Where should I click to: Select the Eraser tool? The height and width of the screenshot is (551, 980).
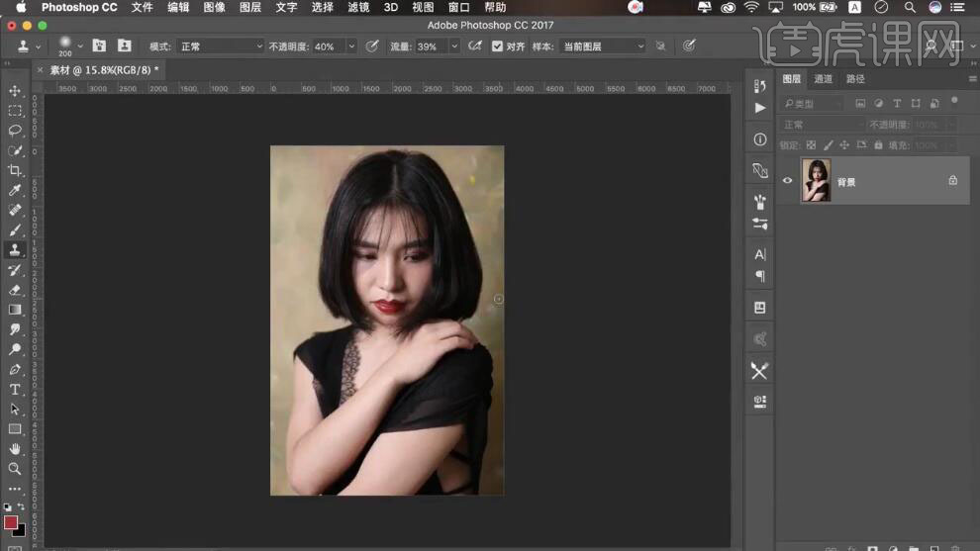tap(15, 290)
